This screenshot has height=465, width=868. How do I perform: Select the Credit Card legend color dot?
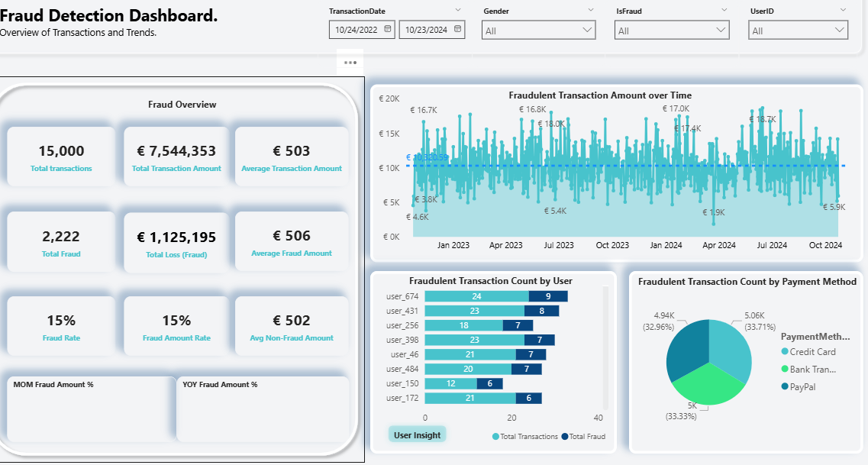[785, 351]
